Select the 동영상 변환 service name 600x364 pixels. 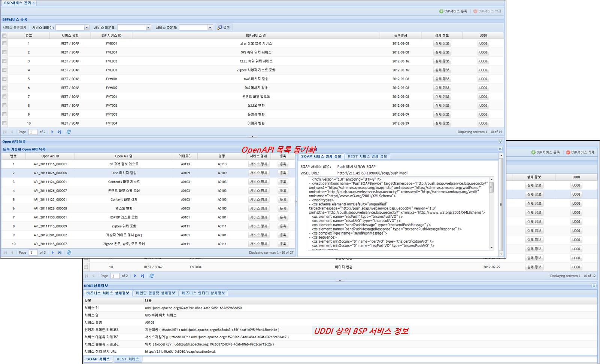pos(256,114)
